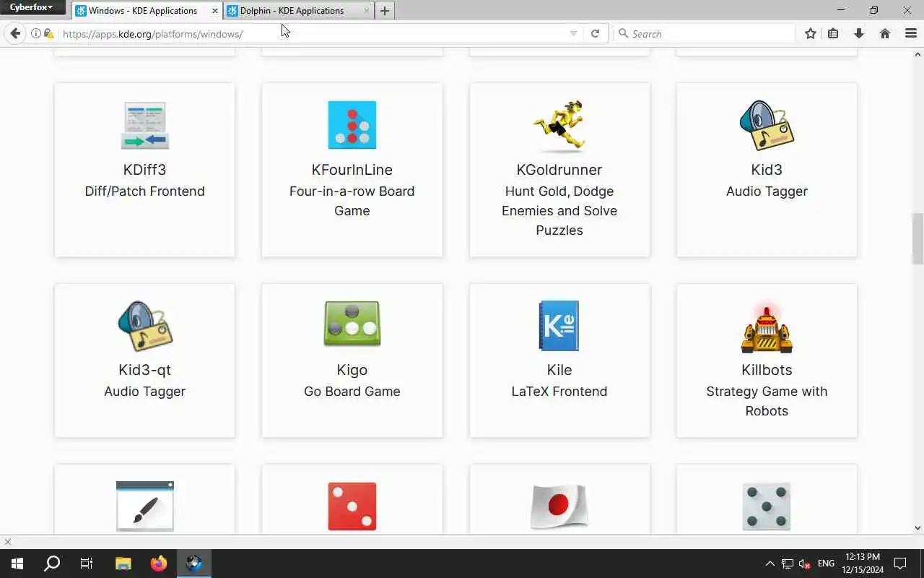The width and height of the screenshot is (924, 578).
Task: Open the KGoldrunner title link
Action: pos(559,170)
